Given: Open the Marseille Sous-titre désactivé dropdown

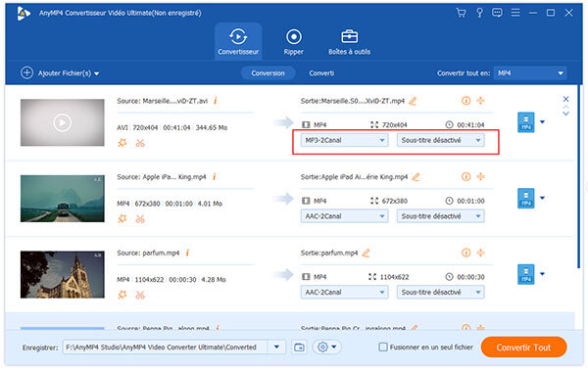Looking at the screenshot, I should (440, 140).
